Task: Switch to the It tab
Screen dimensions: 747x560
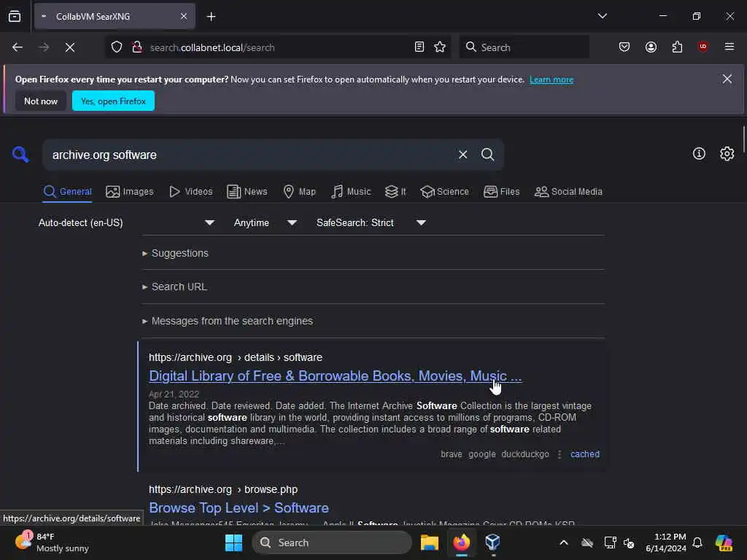Action: coord(395,192)
